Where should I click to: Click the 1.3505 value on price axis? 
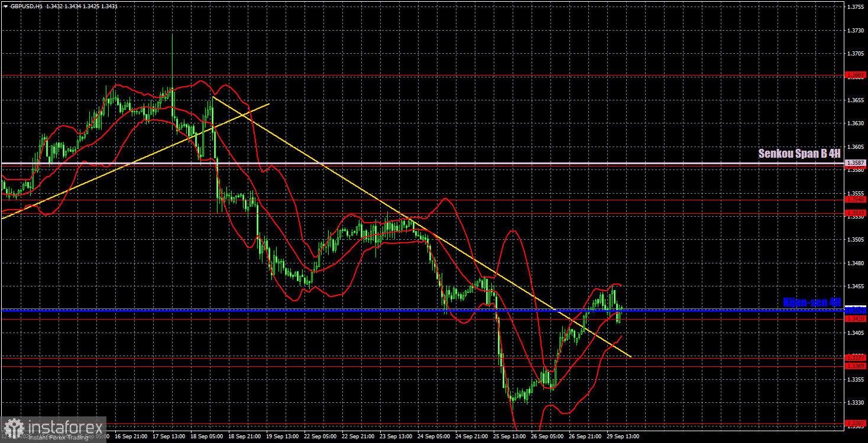click(856, 240)
